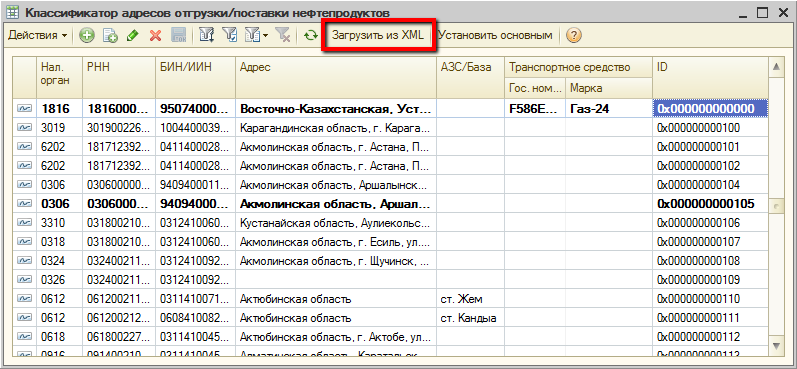Click the green refresh list icon
Viewport: 797px width, 369px height.
tap(310, 36)
